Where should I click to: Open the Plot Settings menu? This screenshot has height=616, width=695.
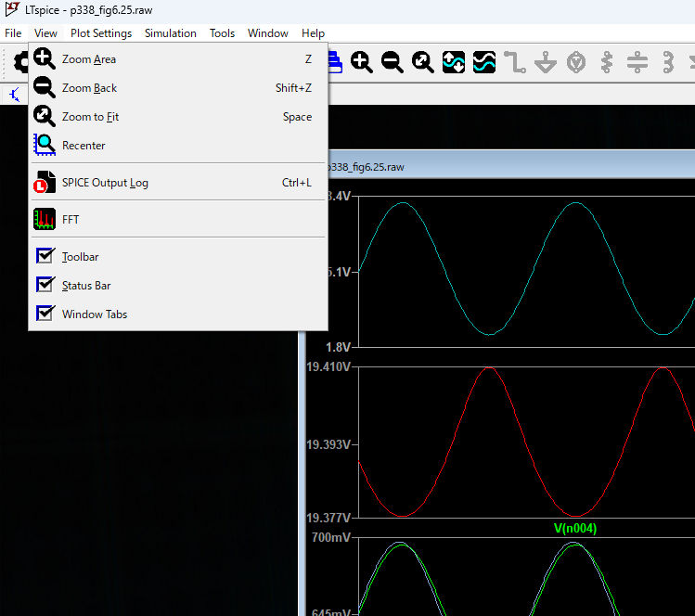tap(101, 33)
